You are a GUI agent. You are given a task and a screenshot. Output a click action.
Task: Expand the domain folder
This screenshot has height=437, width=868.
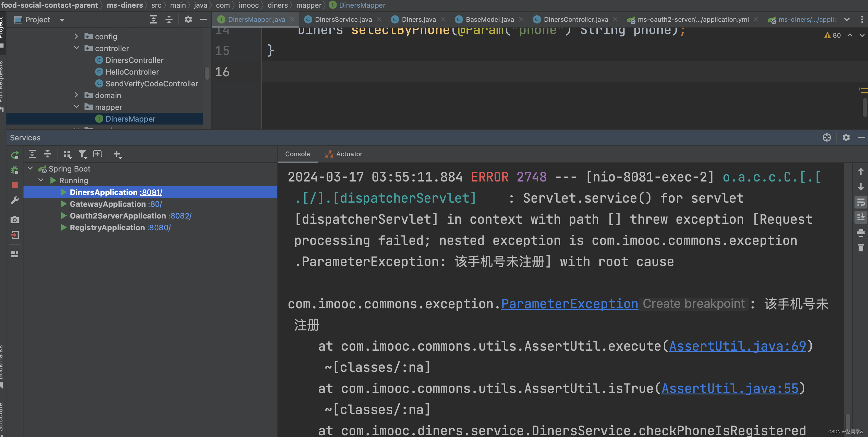(77, 95)
